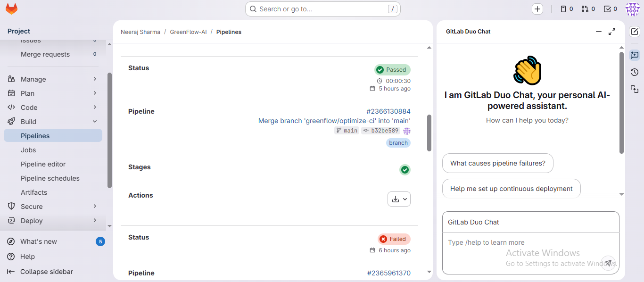The image size is (644, 282).
Task: Open pipeline #2365961370
Action: pos(389,273)
